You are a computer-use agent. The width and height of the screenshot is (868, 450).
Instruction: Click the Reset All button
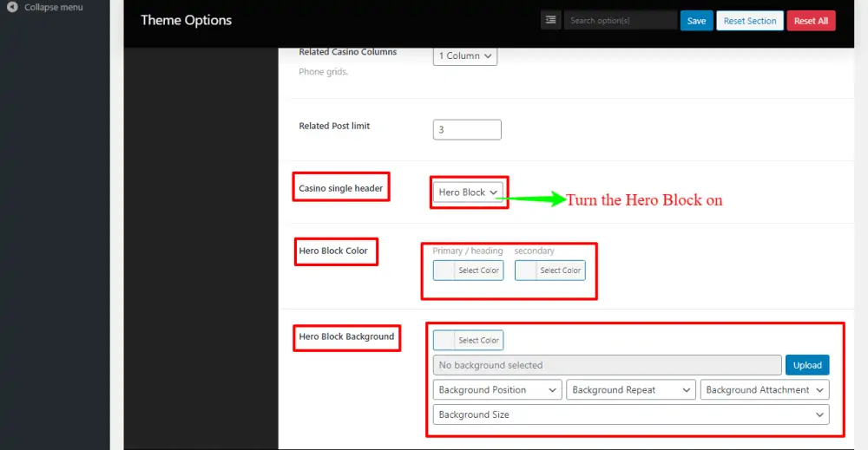[811, 21]
